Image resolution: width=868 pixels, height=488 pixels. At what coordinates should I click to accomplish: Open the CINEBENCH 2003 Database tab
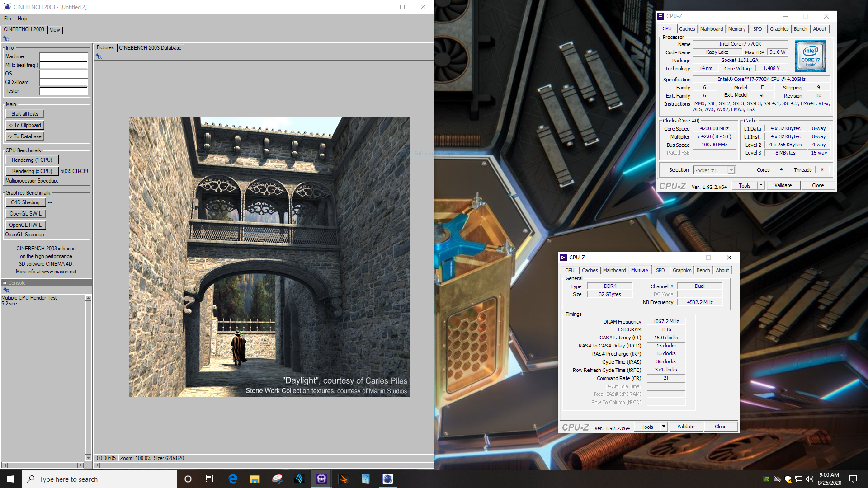click(150, 48)
